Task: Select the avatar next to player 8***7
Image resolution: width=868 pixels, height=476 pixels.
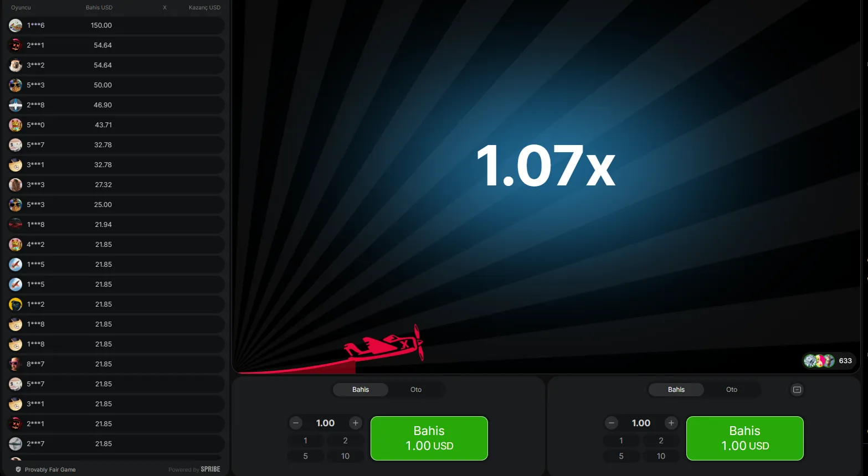Action: 16,364
